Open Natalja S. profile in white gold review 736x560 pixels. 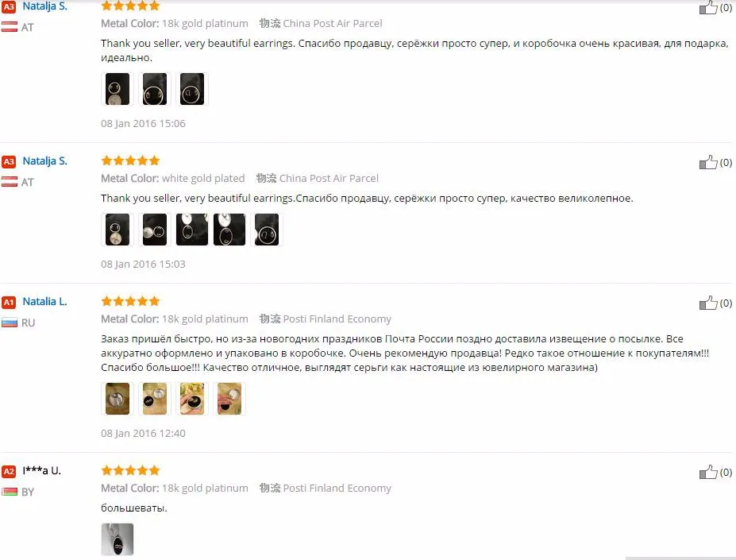(x=44, y=160)
